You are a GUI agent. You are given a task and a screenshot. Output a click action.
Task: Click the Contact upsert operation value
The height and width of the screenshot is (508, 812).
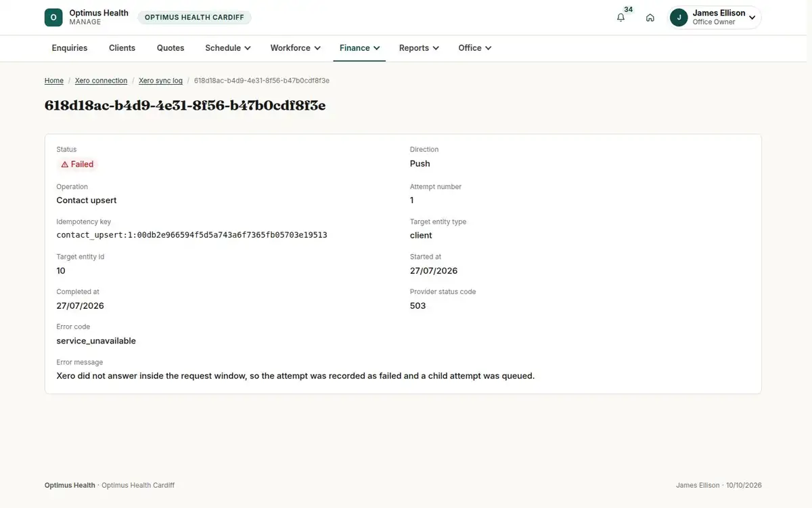coord(87,200)
